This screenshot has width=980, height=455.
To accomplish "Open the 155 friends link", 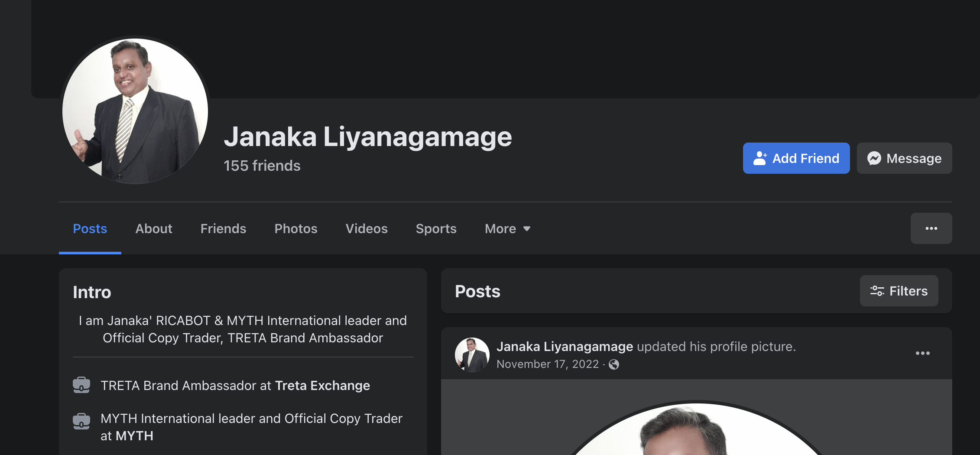I will [262, 166].
